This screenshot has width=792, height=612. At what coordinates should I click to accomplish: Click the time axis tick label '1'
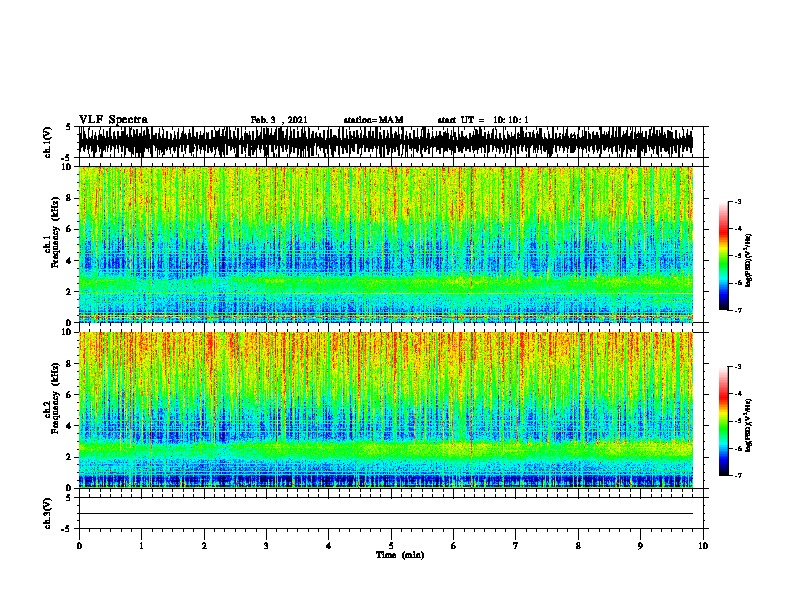coord(141,545)
